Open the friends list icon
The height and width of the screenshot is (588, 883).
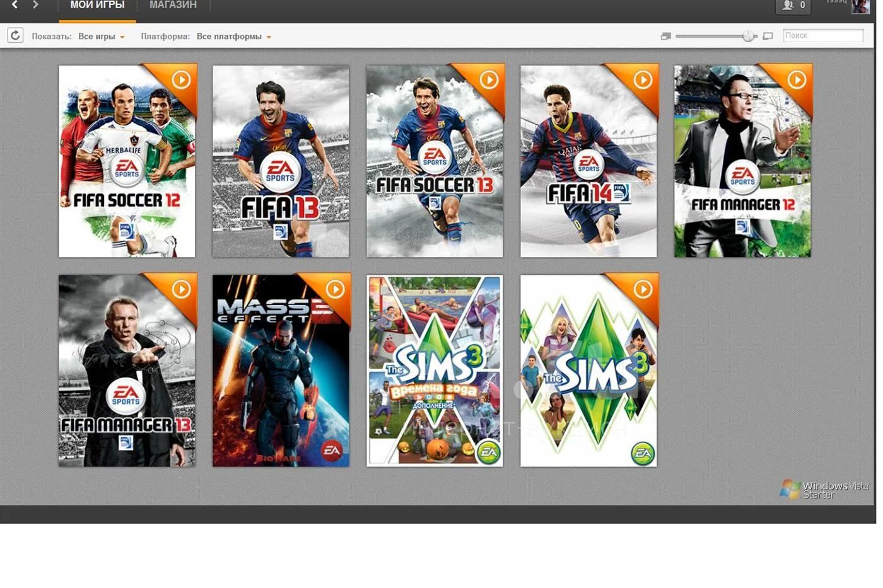click(x=793, y=6)
